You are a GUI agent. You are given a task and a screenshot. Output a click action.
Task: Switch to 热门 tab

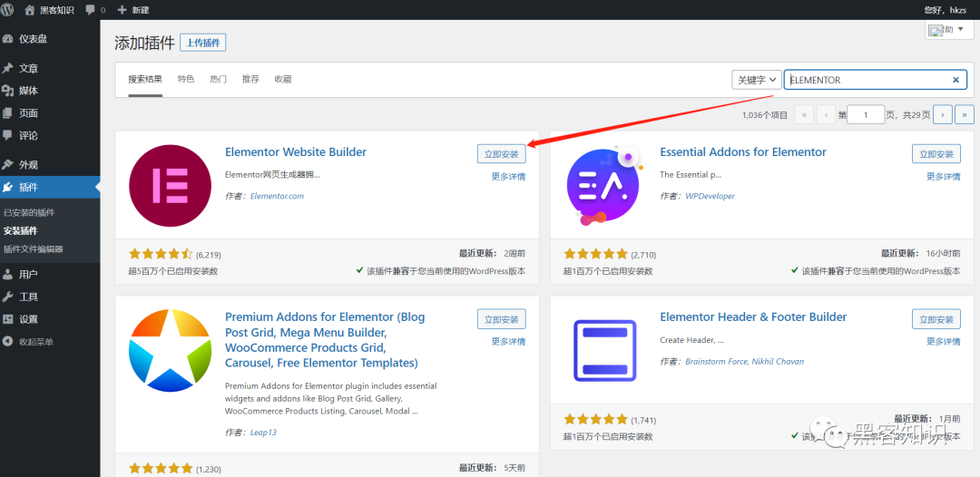click(218, 79)
